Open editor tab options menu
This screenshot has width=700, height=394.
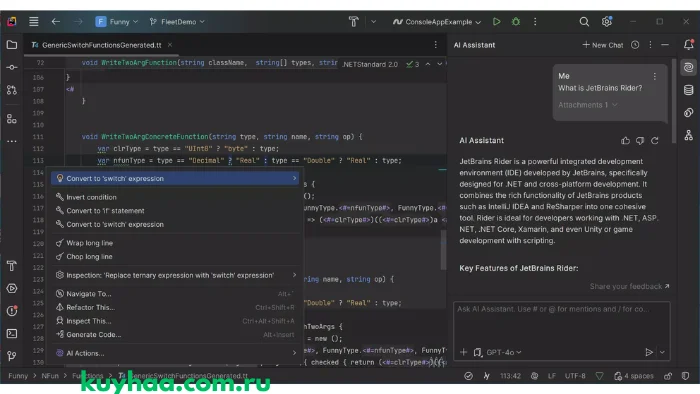point(435,45)
